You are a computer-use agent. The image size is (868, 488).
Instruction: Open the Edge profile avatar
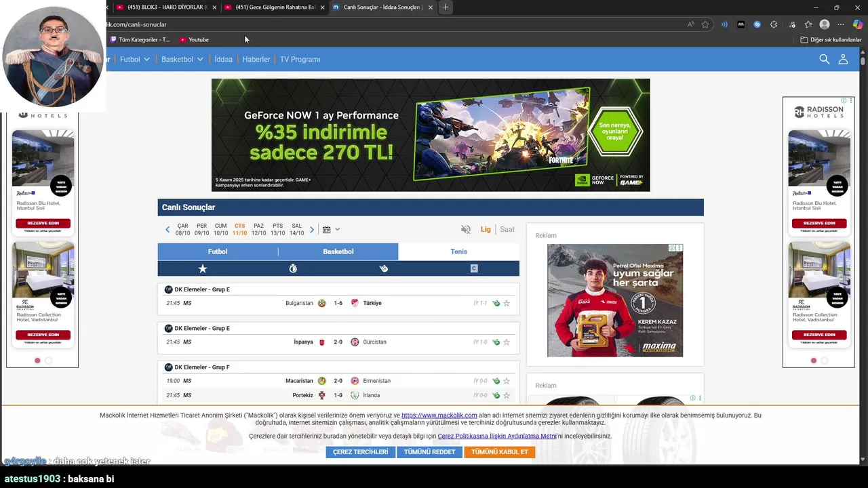825,24
